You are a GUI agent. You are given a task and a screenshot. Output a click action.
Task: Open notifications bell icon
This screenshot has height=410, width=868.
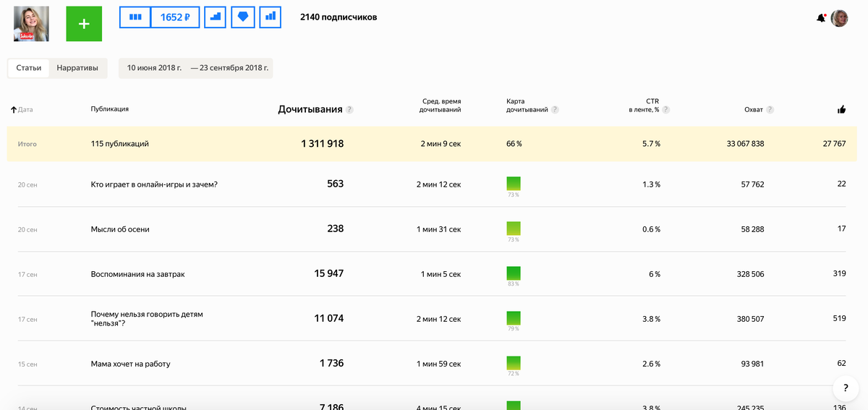tap(821, 18)
